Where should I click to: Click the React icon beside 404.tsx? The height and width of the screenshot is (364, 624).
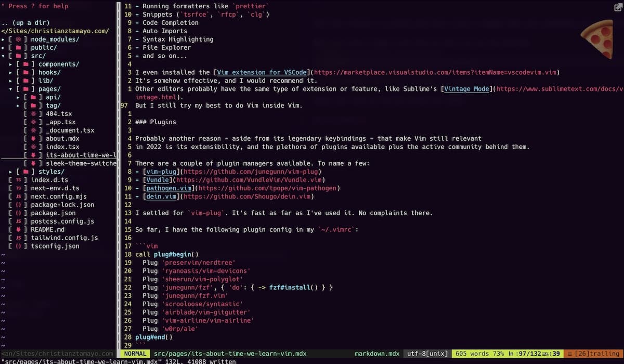click(x=33, y=114)
